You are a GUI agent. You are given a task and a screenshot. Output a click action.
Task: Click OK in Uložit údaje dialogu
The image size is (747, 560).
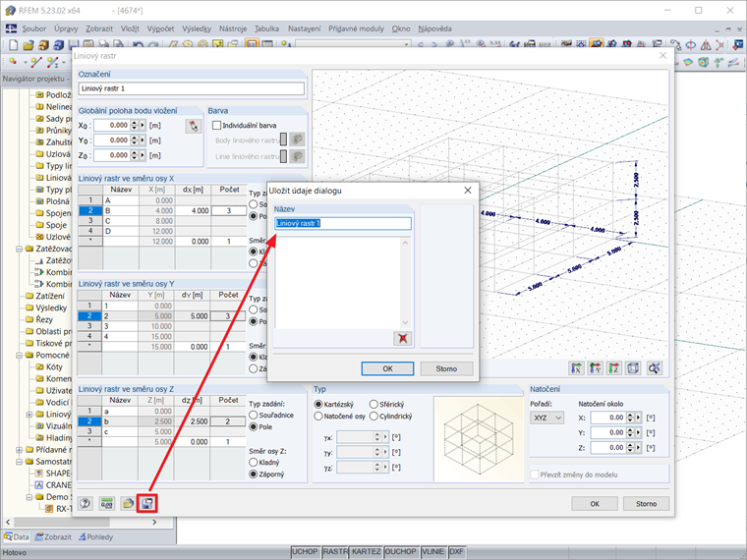pos(388,368)
